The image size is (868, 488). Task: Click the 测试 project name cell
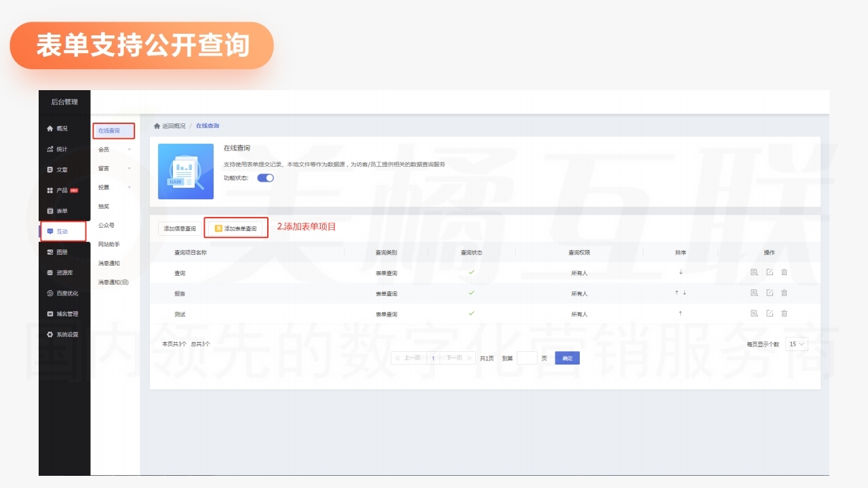click(180, 314)
